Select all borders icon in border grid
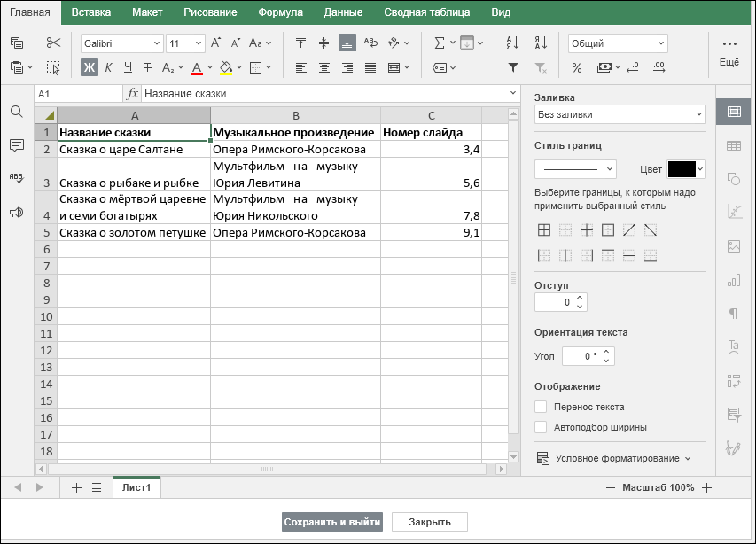756x544 pixels. (544, 229)
